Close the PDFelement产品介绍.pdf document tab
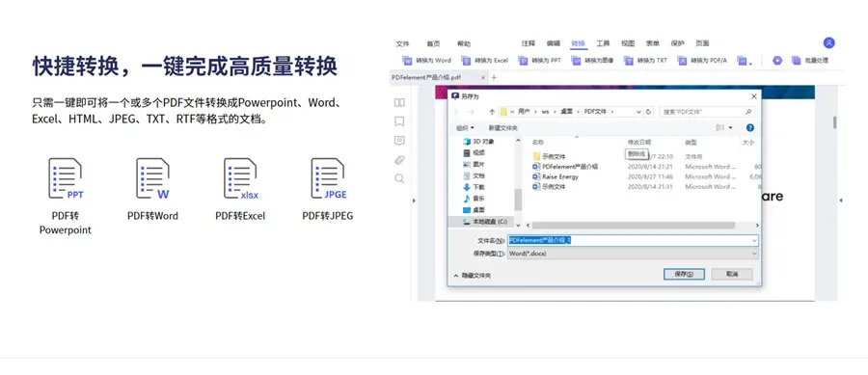Viewport: 868px width, 375px height. click(x=483, y=78)
